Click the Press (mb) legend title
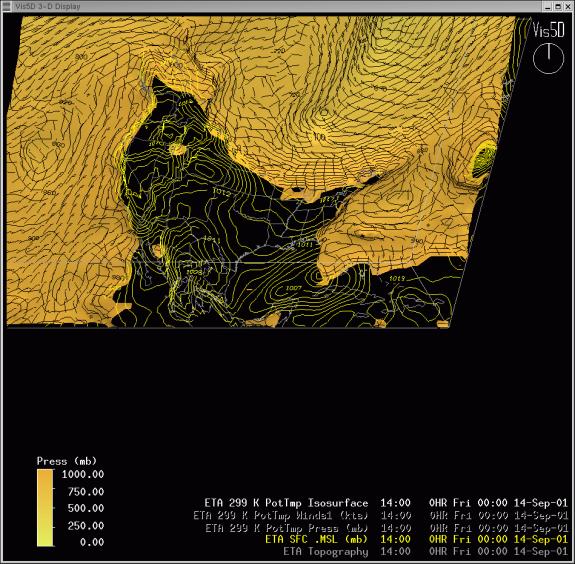Image resolution: width=575 pixels, height=564 pixels. coord(66,461)
